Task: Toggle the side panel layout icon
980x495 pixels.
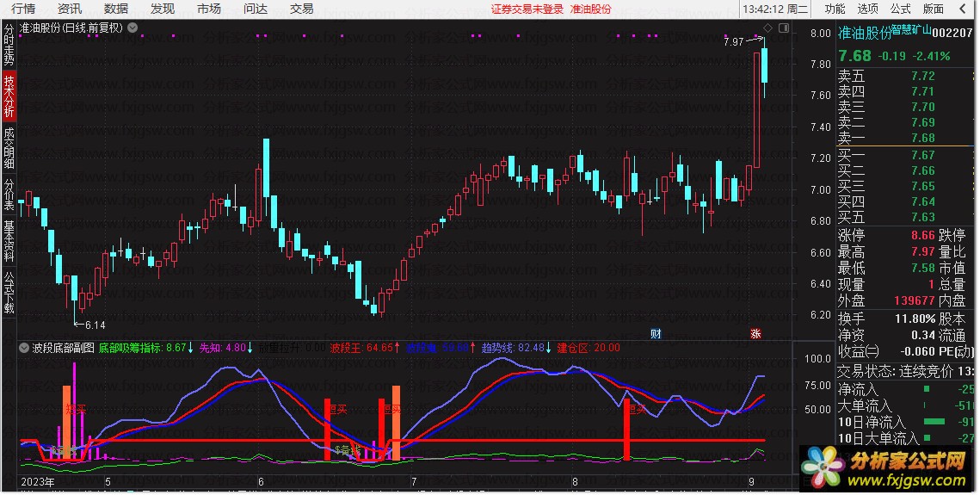Action: 784,28
